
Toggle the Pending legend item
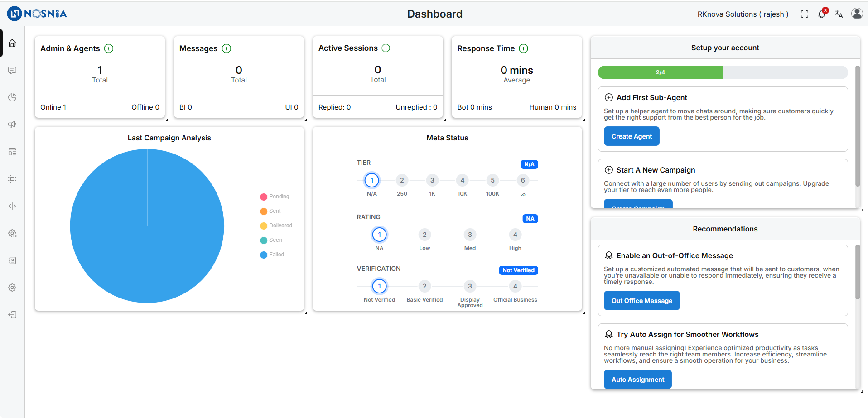(275, 197)
